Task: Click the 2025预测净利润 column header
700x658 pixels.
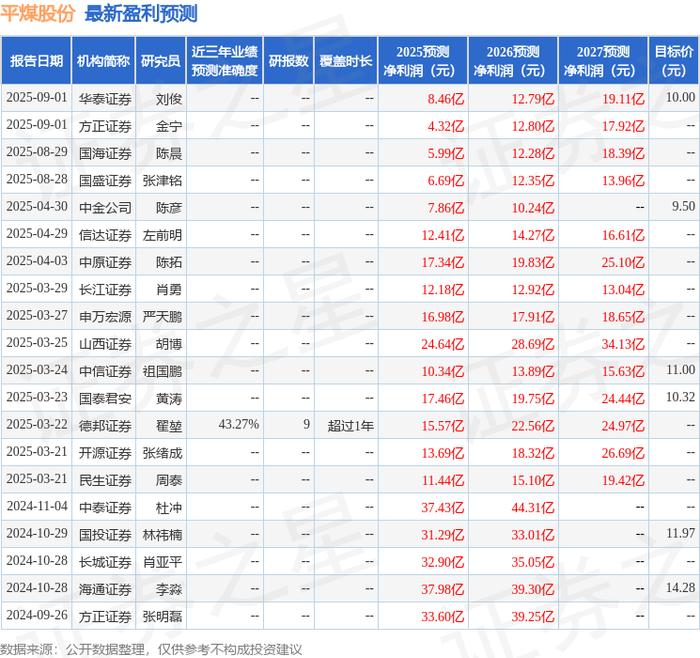Action: (x=423, y=61)
